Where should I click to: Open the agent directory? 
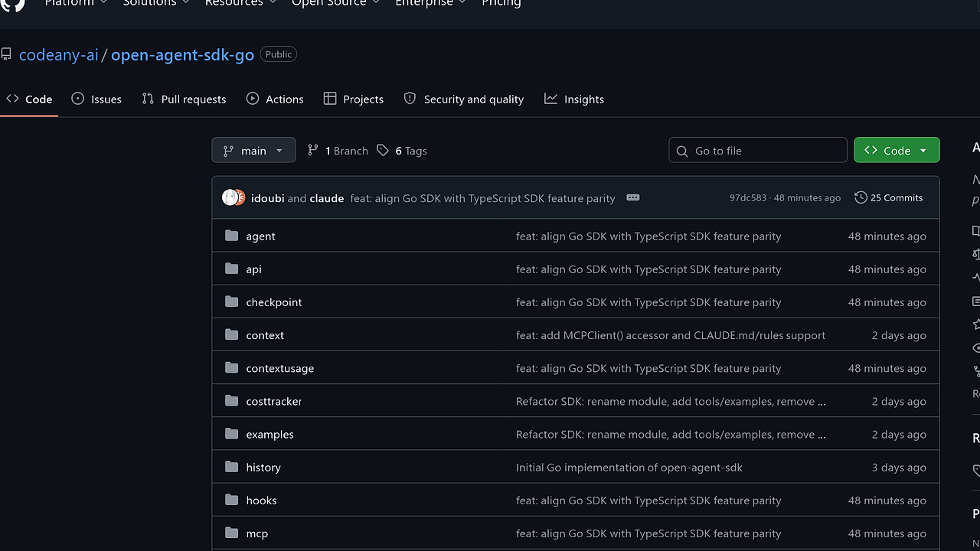(x=260, y=236)
